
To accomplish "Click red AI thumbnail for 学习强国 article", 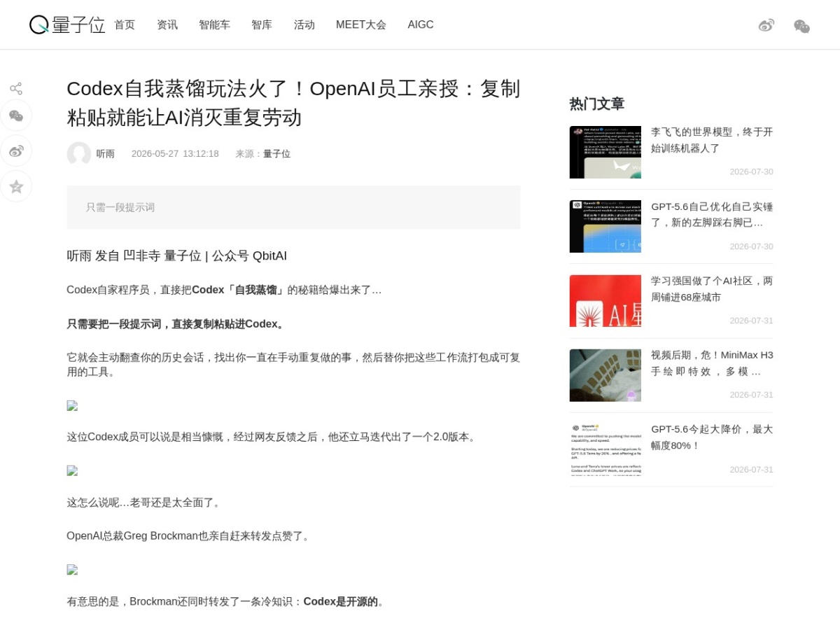I will tap(605, 300).
